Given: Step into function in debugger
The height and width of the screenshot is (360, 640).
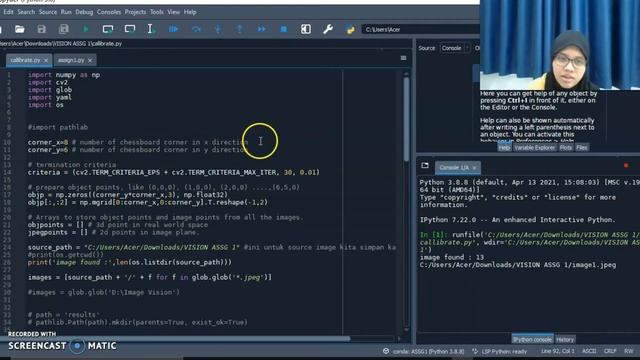Looking at the screenshot, I should tap(218, 29).
